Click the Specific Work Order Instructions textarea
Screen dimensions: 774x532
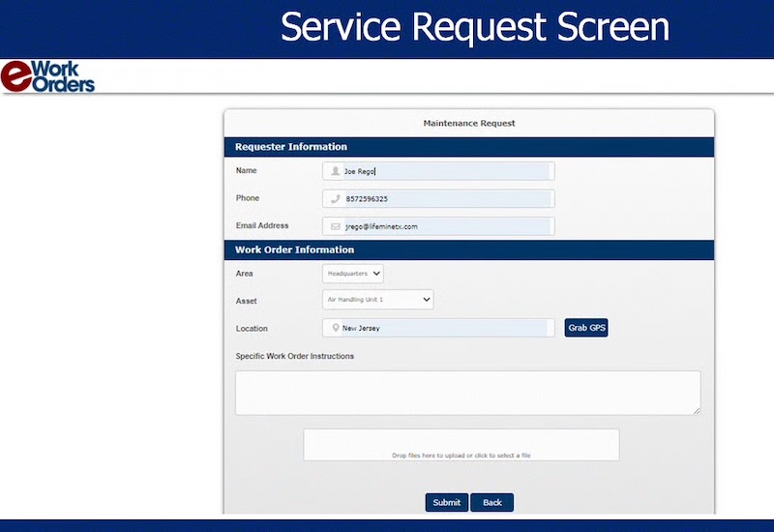pos(468,393)
